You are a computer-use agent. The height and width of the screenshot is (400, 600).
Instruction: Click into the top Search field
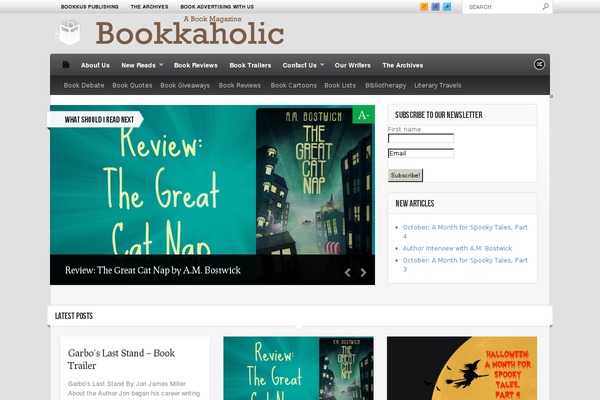[502, 7]
